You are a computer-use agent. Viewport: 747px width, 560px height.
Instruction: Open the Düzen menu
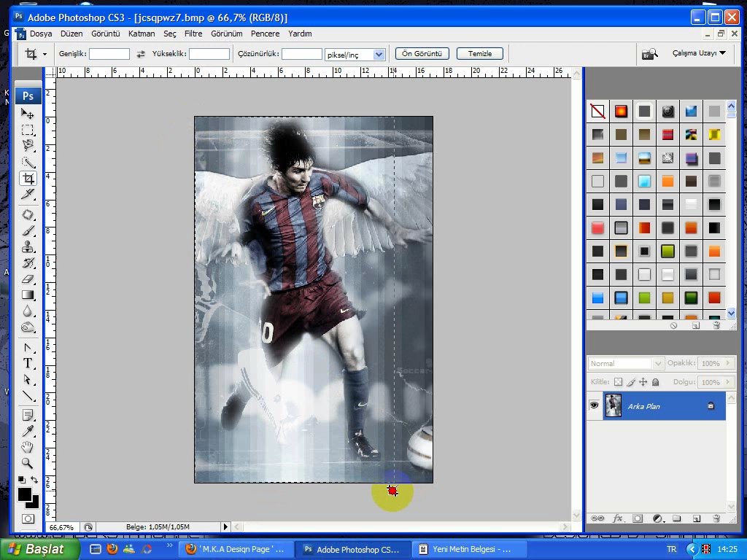(x=71, y=34)
